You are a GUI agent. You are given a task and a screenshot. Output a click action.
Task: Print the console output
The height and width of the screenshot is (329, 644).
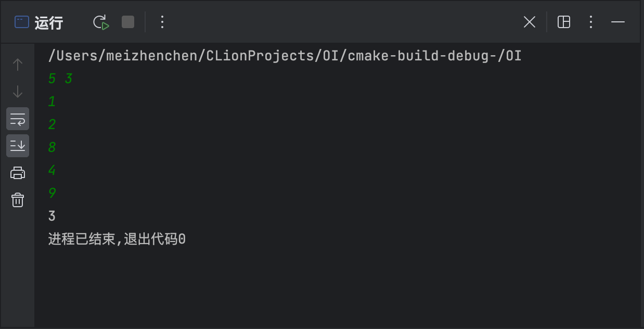pyautogui.click(x=18, y=173)
